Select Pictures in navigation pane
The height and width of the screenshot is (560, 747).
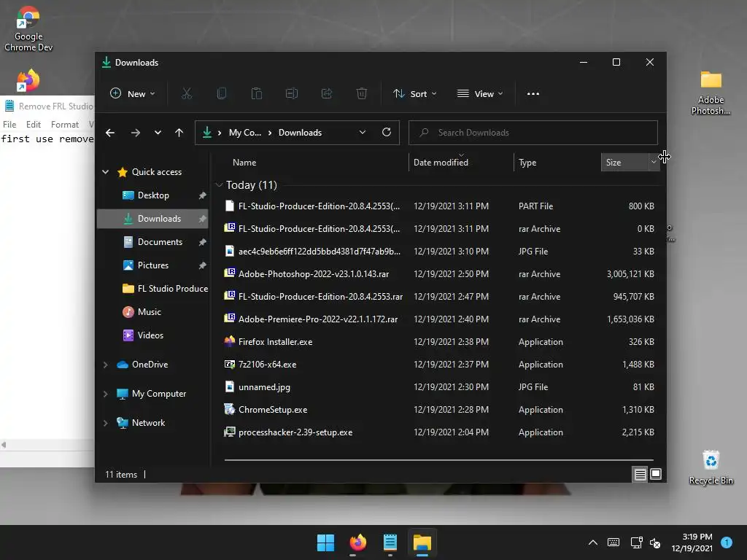tap(152, 265)
